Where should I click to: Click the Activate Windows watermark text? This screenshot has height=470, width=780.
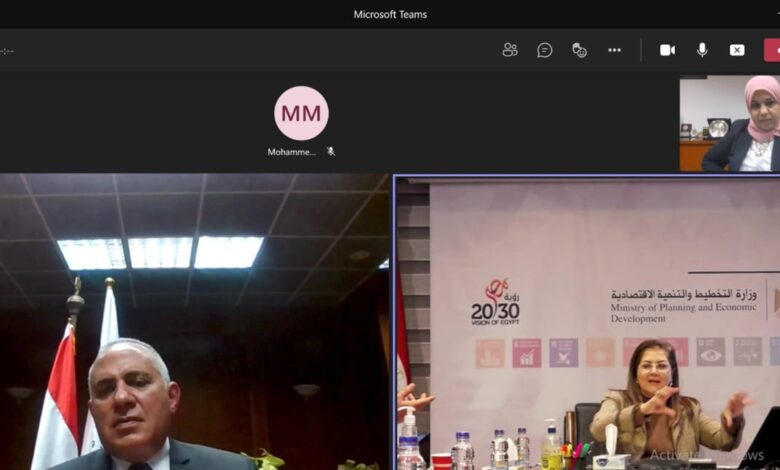tap(706, 455)
